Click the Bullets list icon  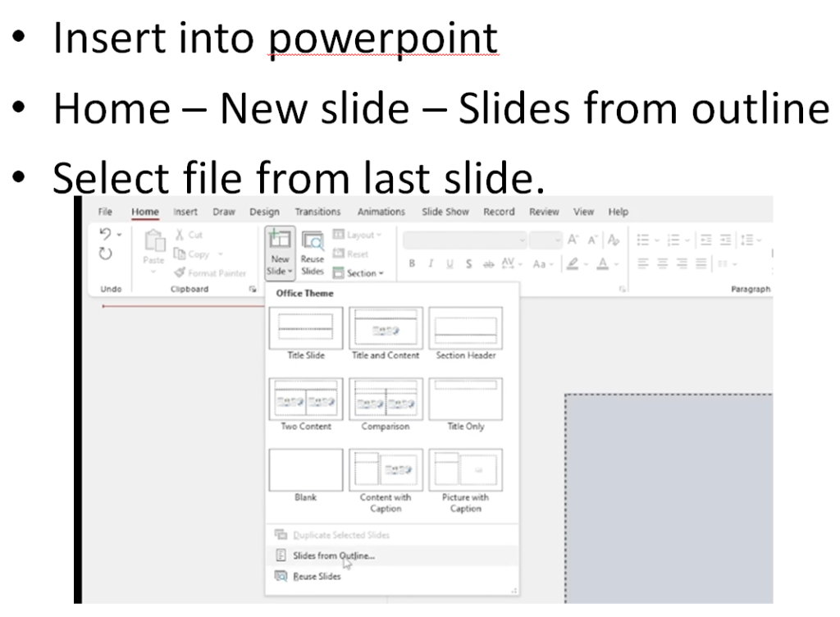point(643,240)
